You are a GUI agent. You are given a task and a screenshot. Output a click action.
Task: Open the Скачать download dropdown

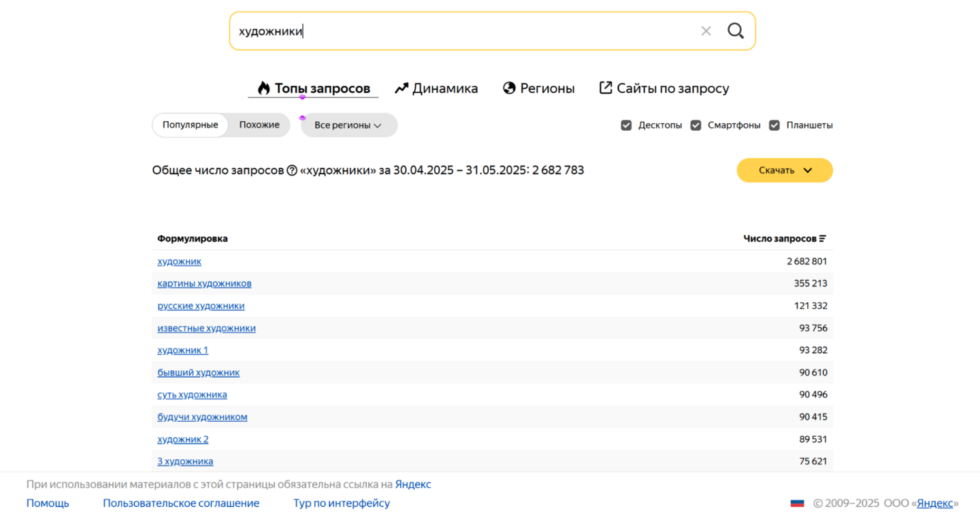coord(785,170)
